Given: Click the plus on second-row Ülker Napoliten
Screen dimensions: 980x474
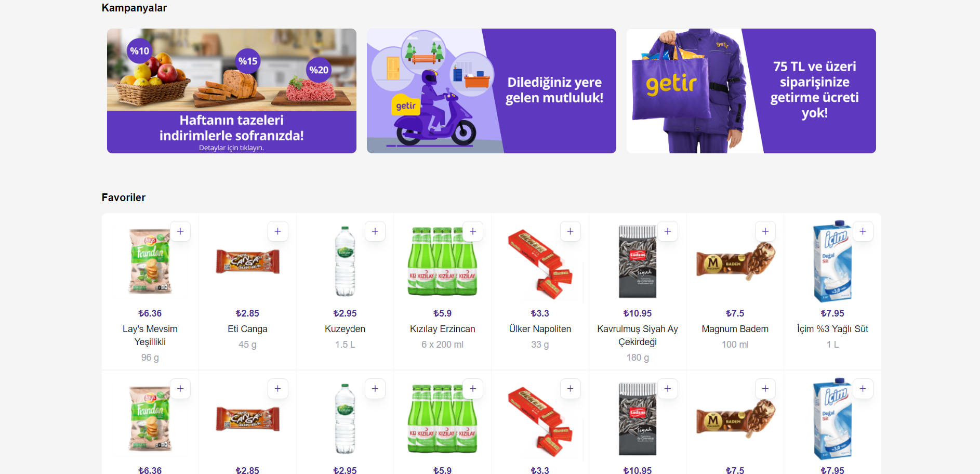Looking at the screenshot, I should tap(571, 389).
